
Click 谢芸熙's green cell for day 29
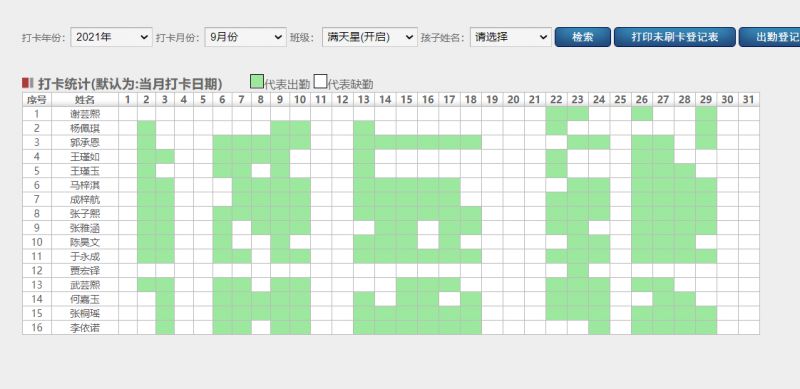click(x=706, y=114)
